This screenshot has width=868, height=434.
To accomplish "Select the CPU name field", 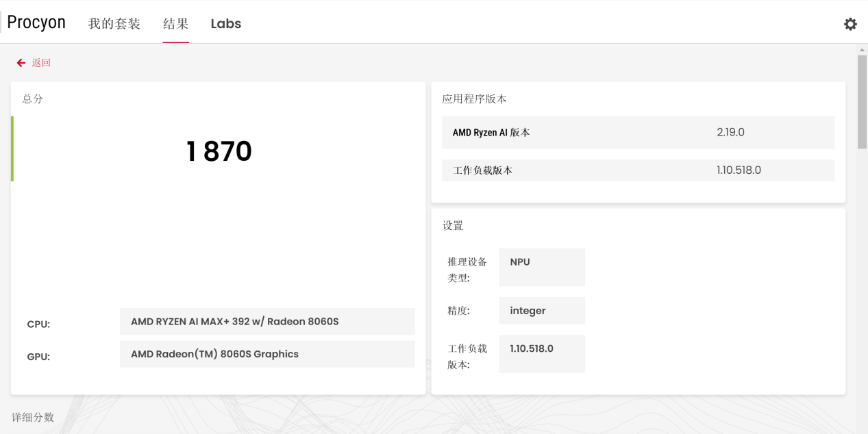I will [267, 322].
